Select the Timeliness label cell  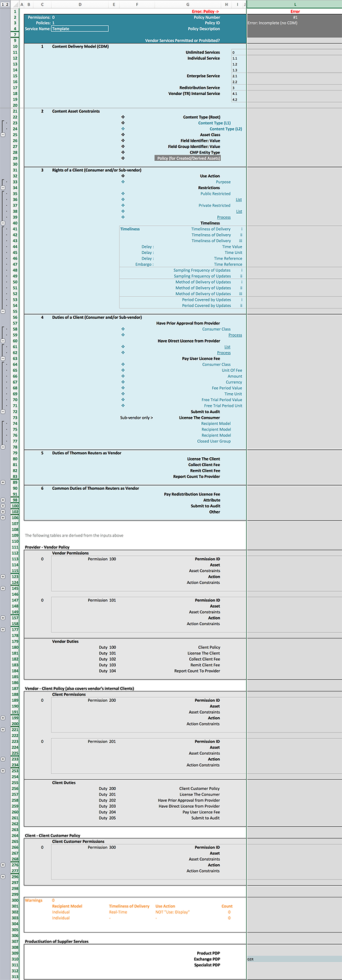pyautogui.click(x=130, y=229)
